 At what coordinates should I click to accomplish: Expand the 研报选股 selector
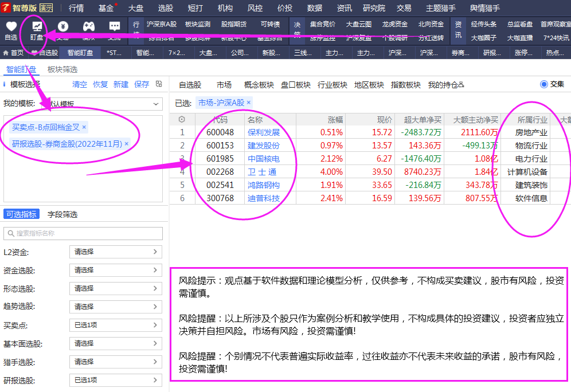116,380
